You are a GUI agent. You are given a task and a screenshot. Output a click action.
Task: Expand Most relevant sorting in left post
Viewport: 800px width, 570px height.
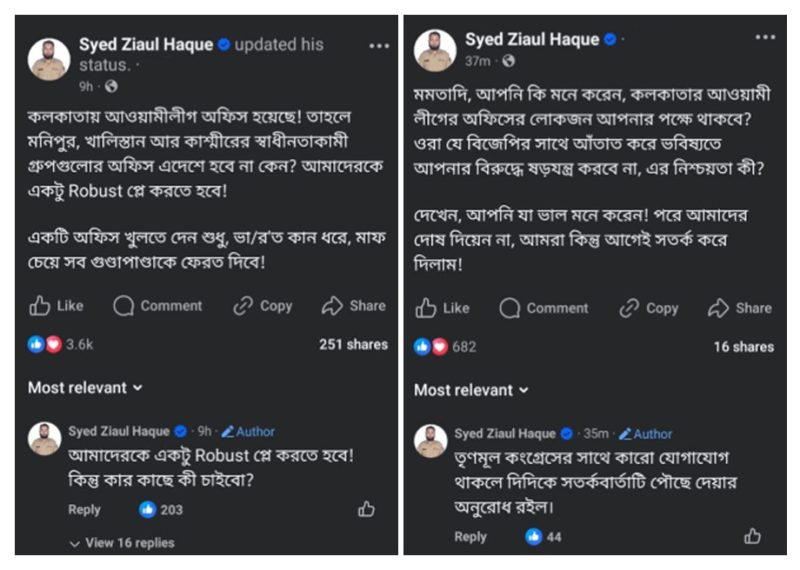click(x=85, y=387)
